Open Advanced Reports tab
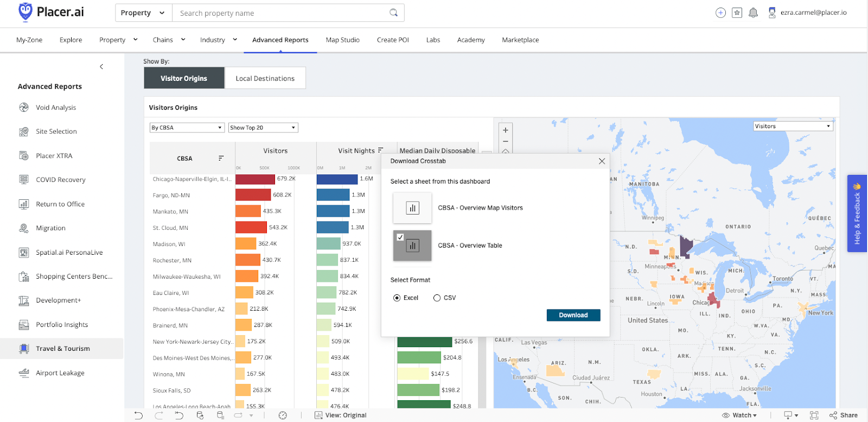This screenshot has width=868, height=422. [280, 40]
